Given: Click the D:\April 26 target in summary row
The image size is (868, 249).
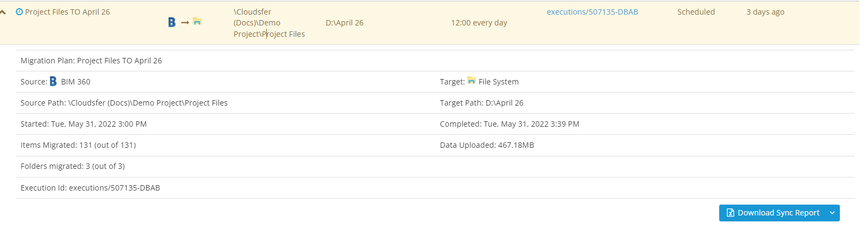Looking at the screenshot, I should pos(344,23).
